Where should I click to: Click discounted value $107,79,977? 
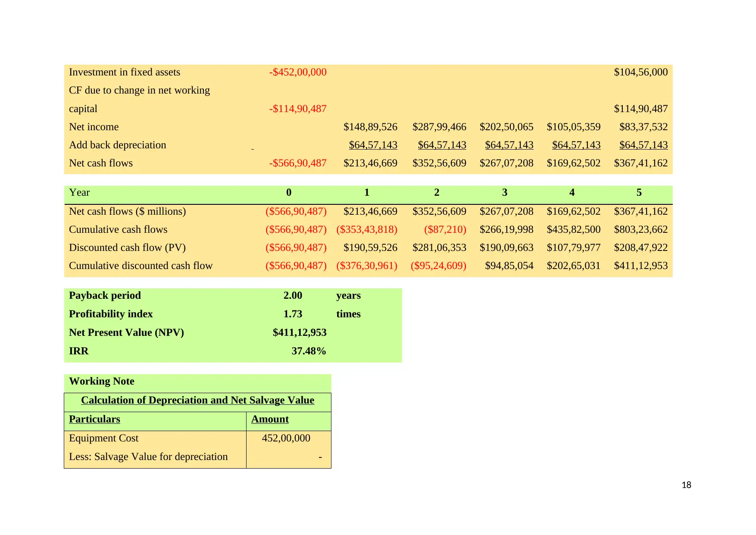click(x=574, y=247)
